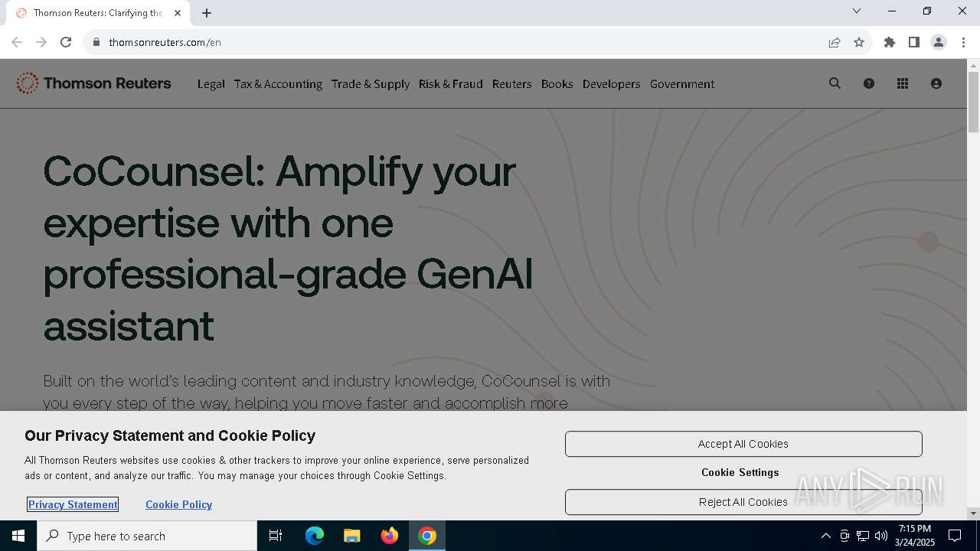Open the help question mark icon
Viewport: 980px width, 551px height.
point(868,83)
